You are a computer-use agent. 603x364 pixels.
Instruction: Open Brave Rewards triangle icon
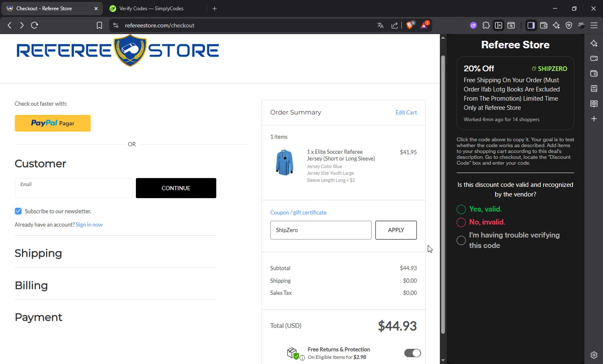coord(425,25)
